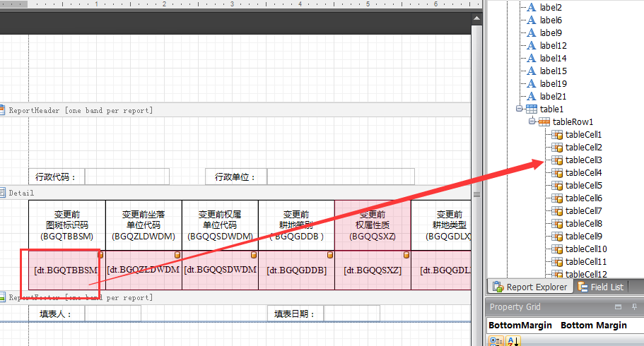The height and width of the screenshot is (346, 644).
Task: Select the ReportFooter band strip
Action: (x=235, y=297)
